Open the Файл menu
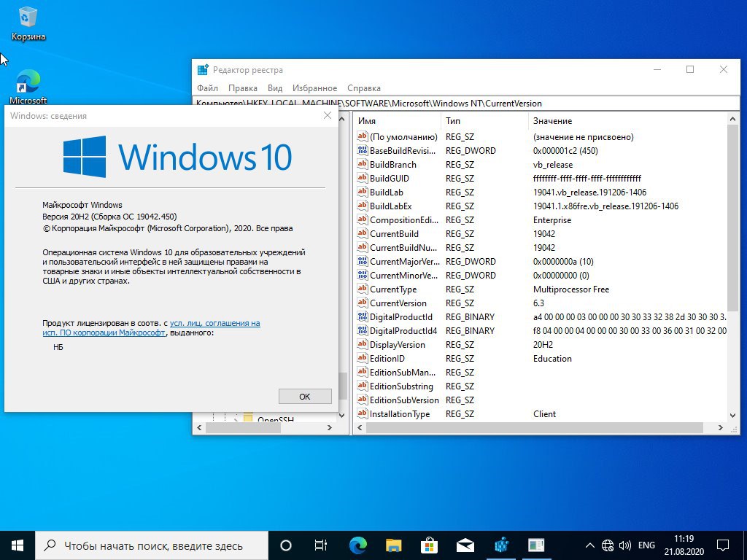 pos(207,88)
